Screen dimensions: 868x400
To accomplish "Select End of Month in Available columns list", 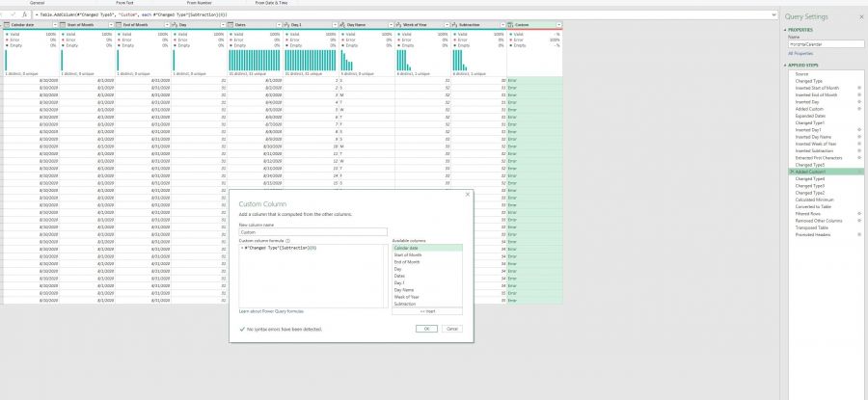I will 427,262.
